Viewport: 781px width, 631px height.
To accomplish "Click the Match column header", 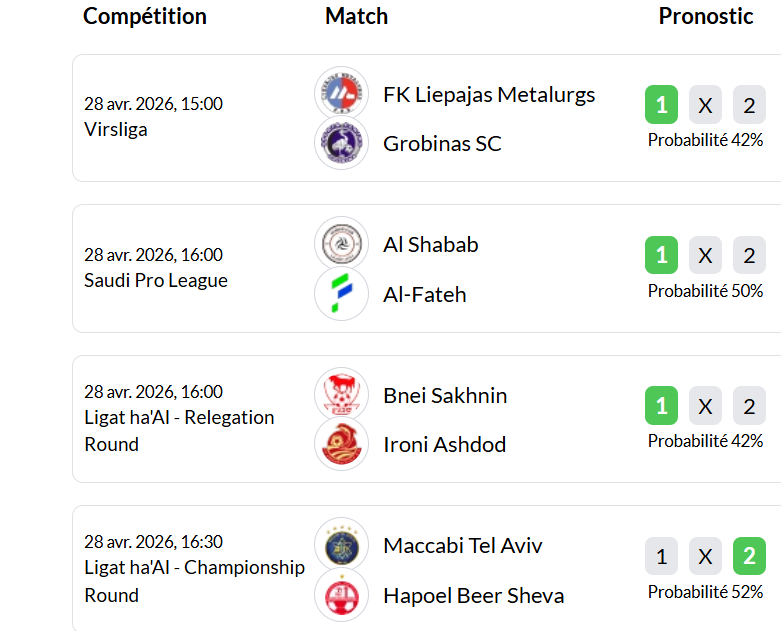I will point(356,16).
